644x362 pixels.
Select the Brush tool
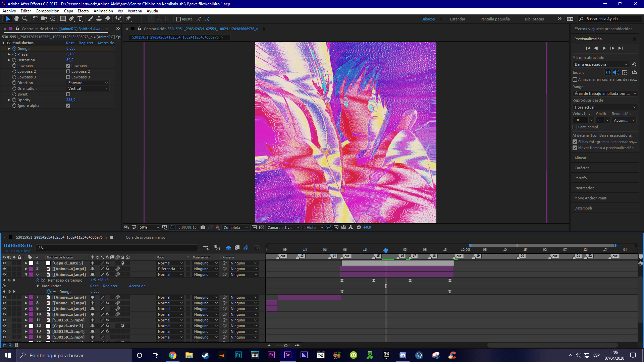(x=90, y=19)
